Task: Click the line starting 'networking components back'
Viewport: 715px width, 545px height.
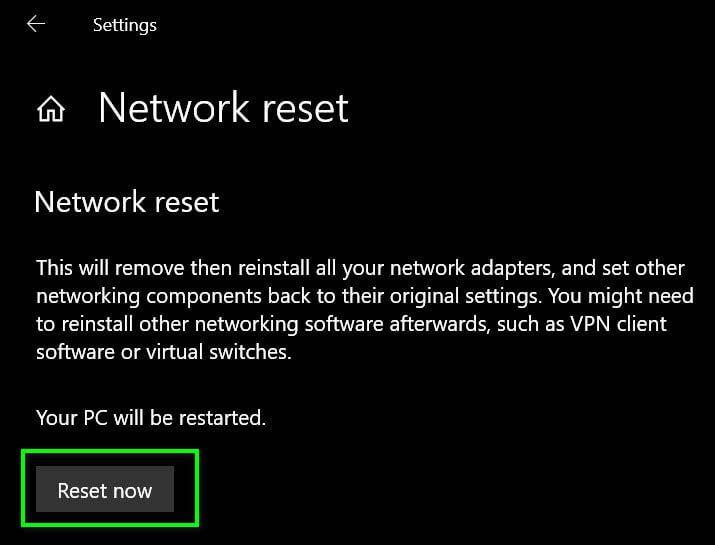Action: [365, 296]
